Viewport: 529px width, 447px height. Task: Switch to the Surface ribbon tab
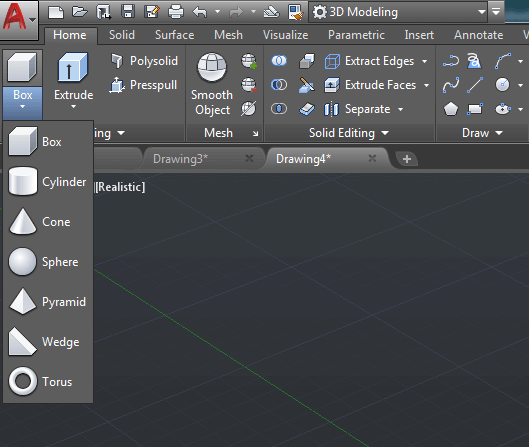point(174,35)
